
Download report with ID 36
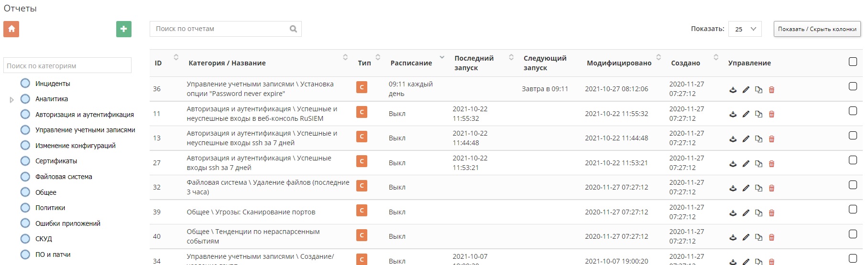[x=733, y=90]
